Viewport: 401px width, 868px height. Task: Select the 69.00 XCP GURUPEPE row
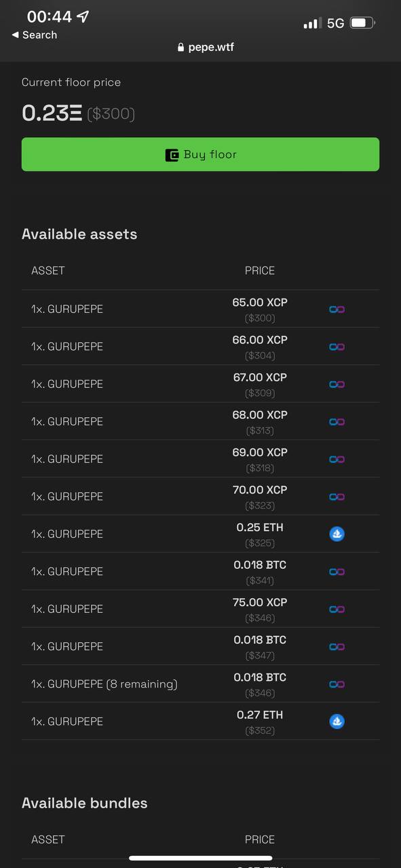(x=200, y=458)
